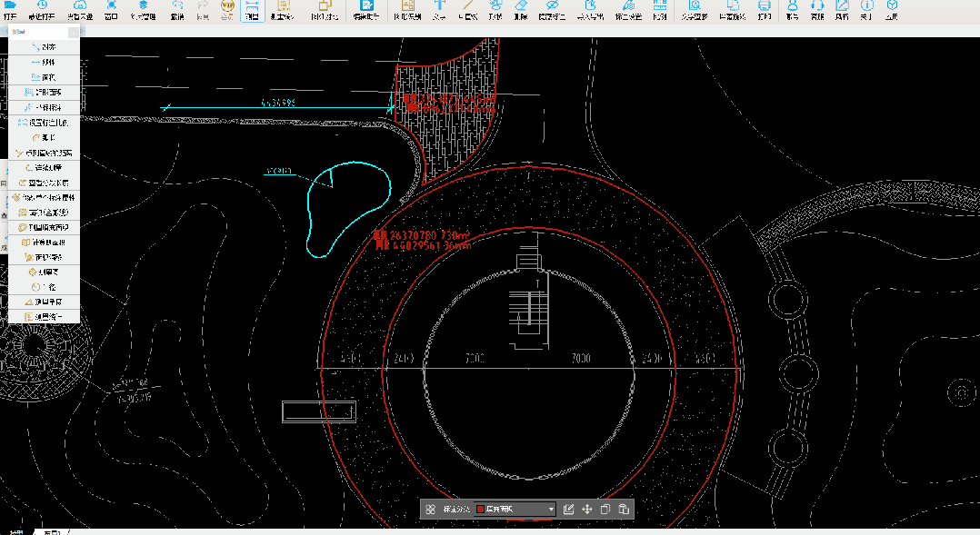Undo the last action
The image size is (980, 535).
[x=177, y=10]
